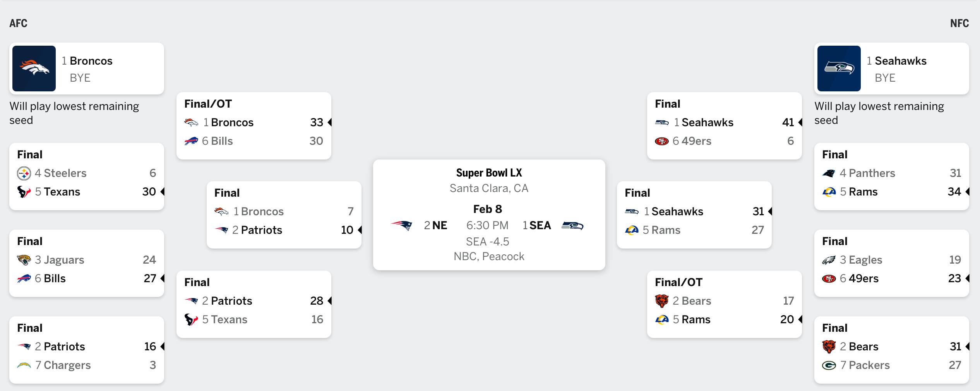The width and height of the screenshot is (980, 391).
Task: Click the Eagles logo beside 3 Eagles
Action: coord(829,260)
